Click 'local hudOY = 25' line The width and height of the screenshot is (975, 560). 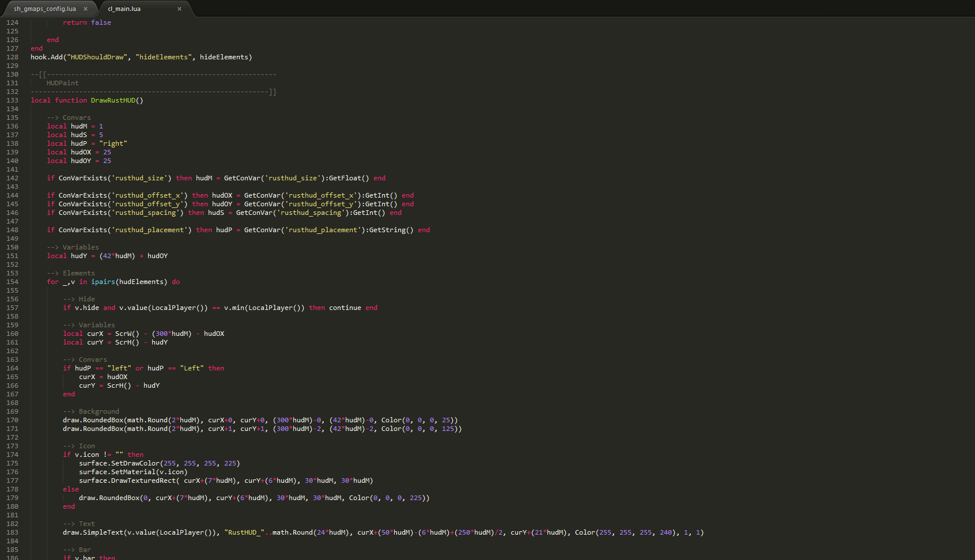click(79, 161)
